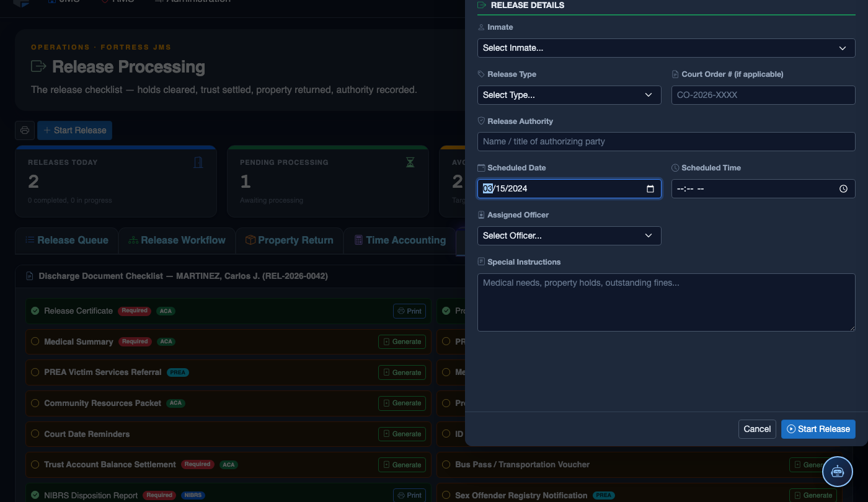Click the ACA badge on Community Resources Packet
This screenshot has width=868, height=502.
coord(175,403)
